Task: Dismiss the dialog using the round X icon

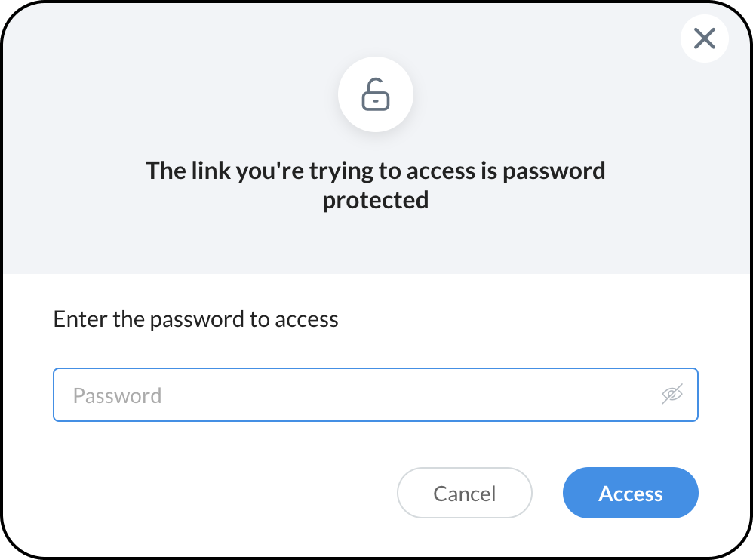Action: (704, 38)
